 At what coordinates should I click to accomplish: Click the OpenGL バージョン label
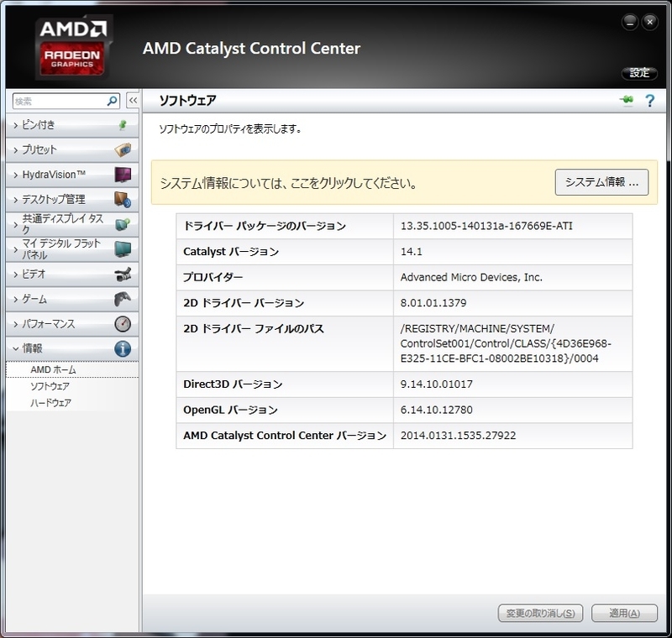230,410
